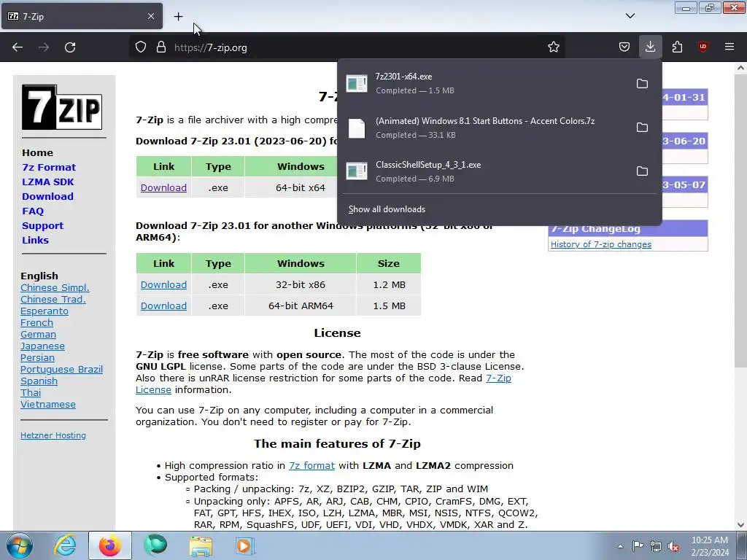
Task: Open tracking protection shield icon
Action: (141, 47)
